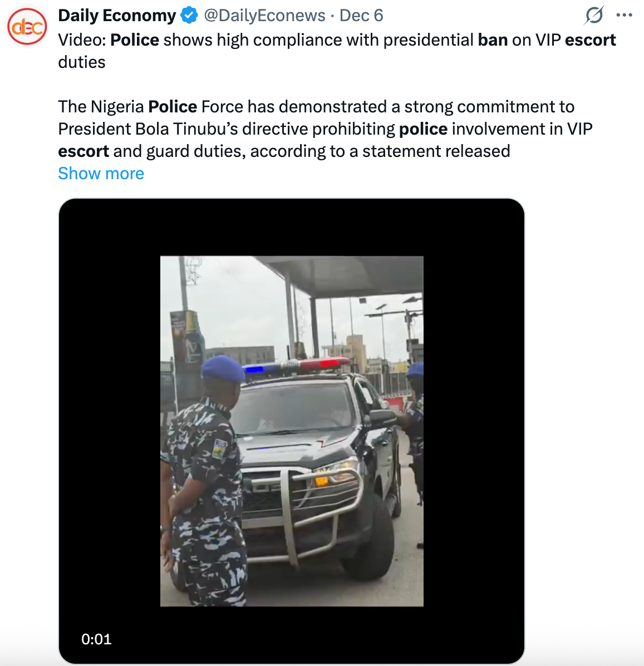Click "President Bola Tinubu's" in the post text
Viewport: 644px width, 666px height.
pyautogui.click(x=148, y=129)
